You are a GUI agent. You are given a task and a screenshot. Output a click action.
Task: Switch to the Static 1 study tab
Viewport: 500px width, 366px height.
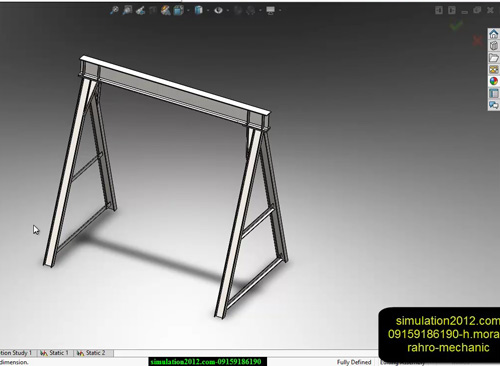point(55,353)
